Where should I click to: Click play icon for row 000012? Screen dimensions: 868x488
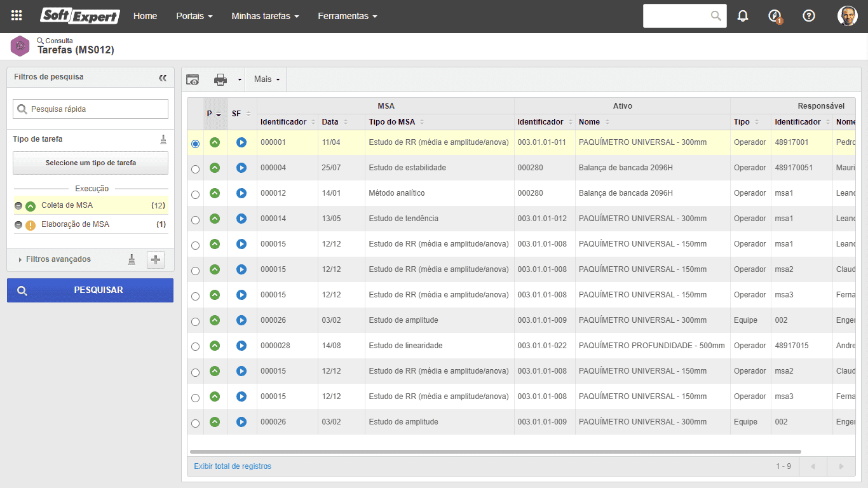(241, 193)
